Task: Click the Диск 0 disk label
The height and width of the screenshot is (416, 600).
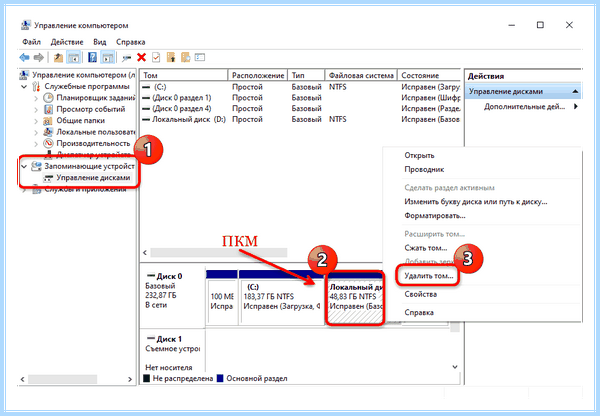Action: (168, 276)
